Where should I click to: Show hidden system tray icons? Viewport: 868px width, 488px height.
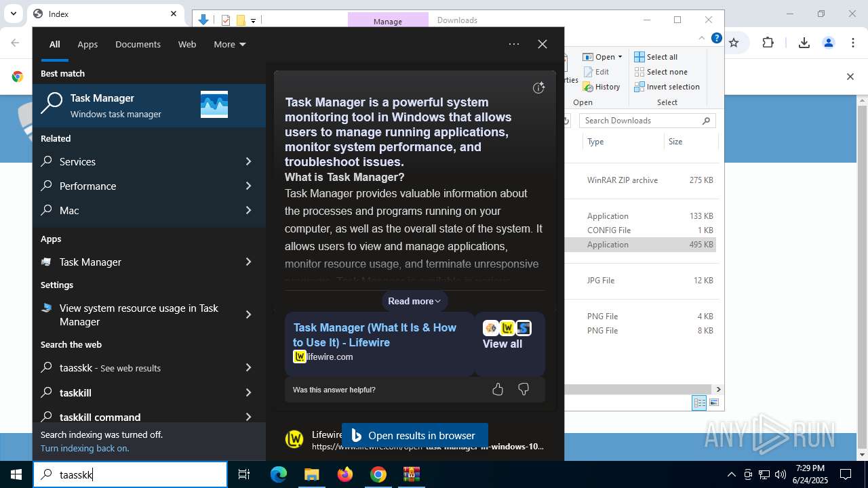[x=731, y=474]
